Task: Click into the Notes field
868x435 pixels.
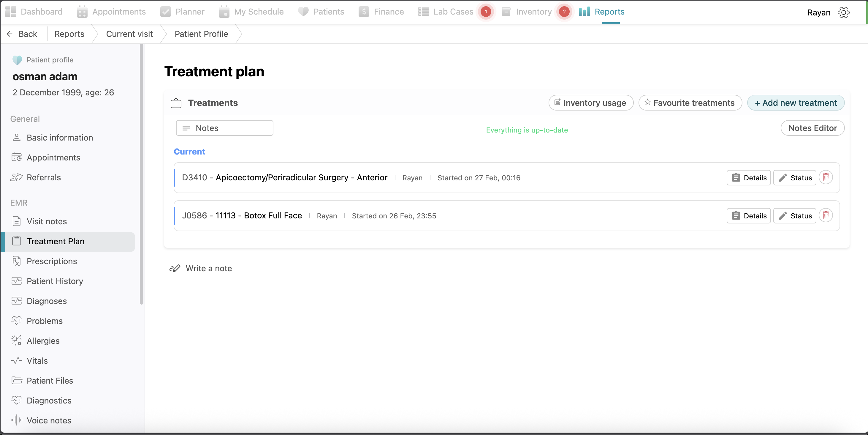Action: [x=224, y=128]
